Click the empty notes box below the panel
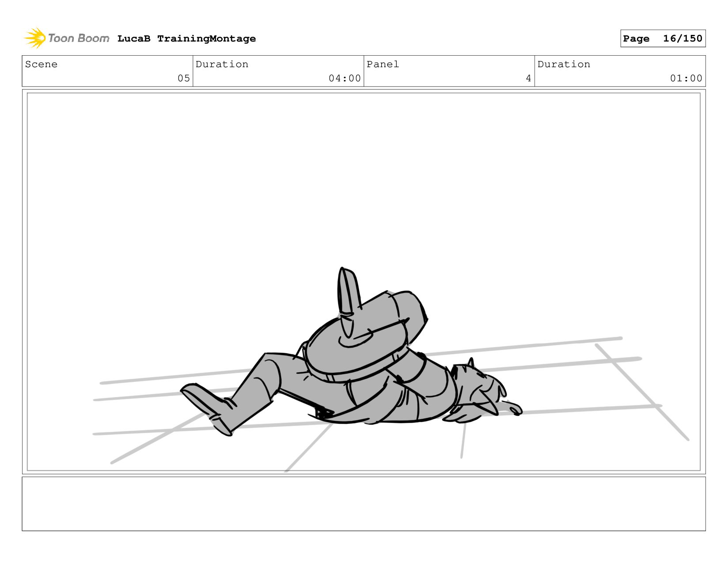The image size is (728, 564). pos(364,503)
